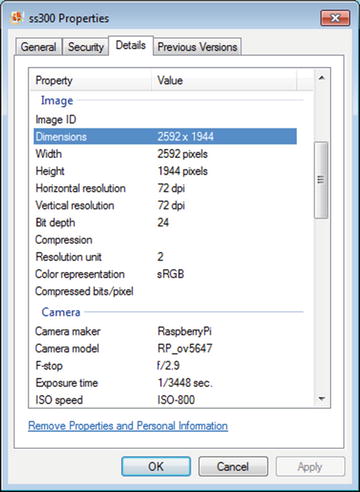Click the Cancel button

click(233, 467)
